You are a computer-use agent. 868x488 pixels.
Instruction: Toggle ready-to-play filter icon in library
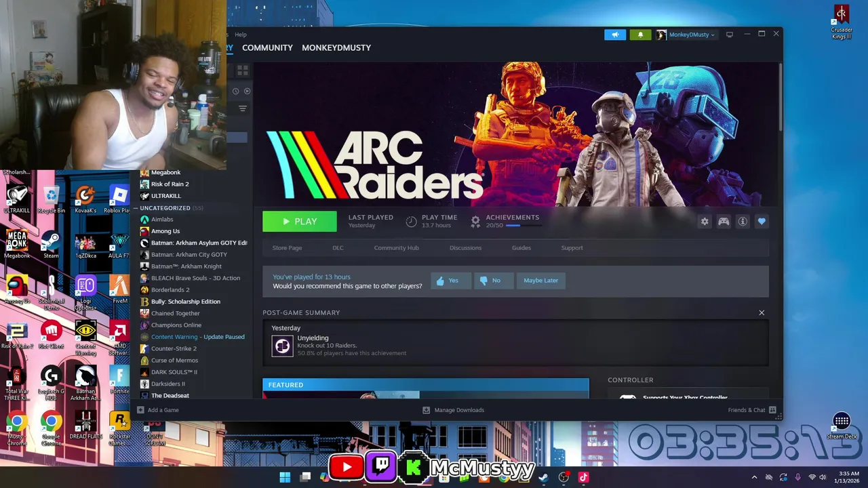247,91
